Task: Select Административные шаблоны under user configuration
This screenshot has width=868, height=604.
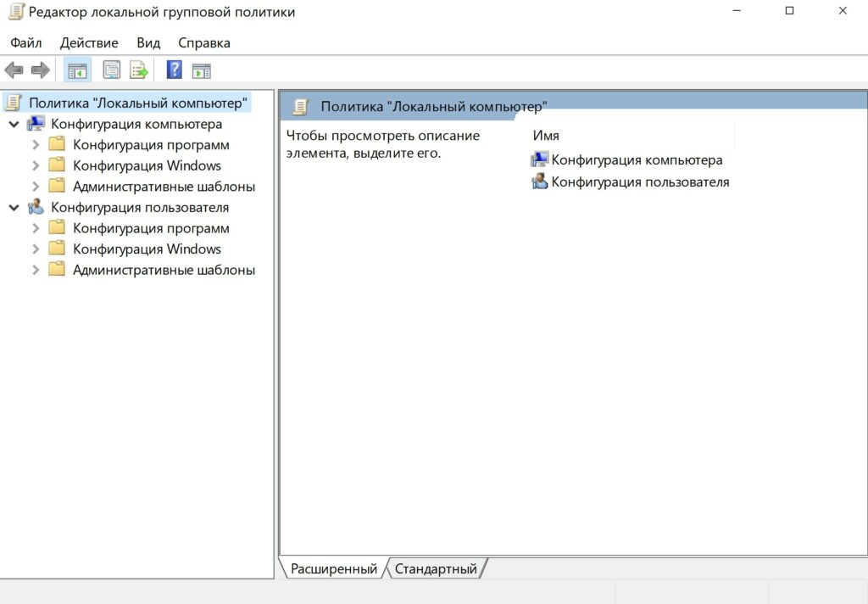Action: 164,270
